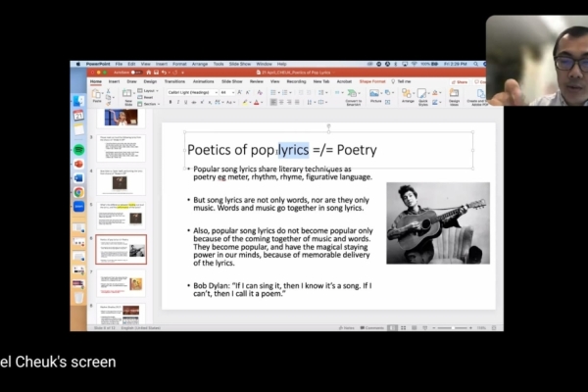This screenshot has height=392, width=588.
Task: Switch to Reading view in status bar
Action: coord(414,328)
